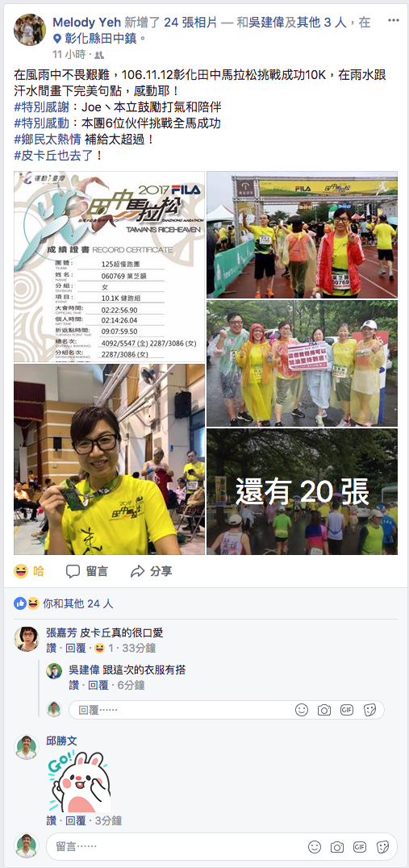Insert a GIF in the bottom comment box
Screen dimensions: 409x868
click(360, 847)
